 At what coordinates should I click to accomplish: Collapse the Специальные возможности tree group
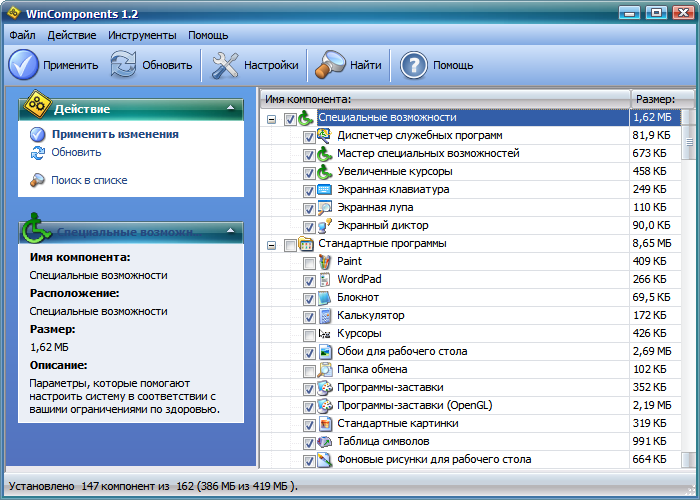tap(272, 119)
